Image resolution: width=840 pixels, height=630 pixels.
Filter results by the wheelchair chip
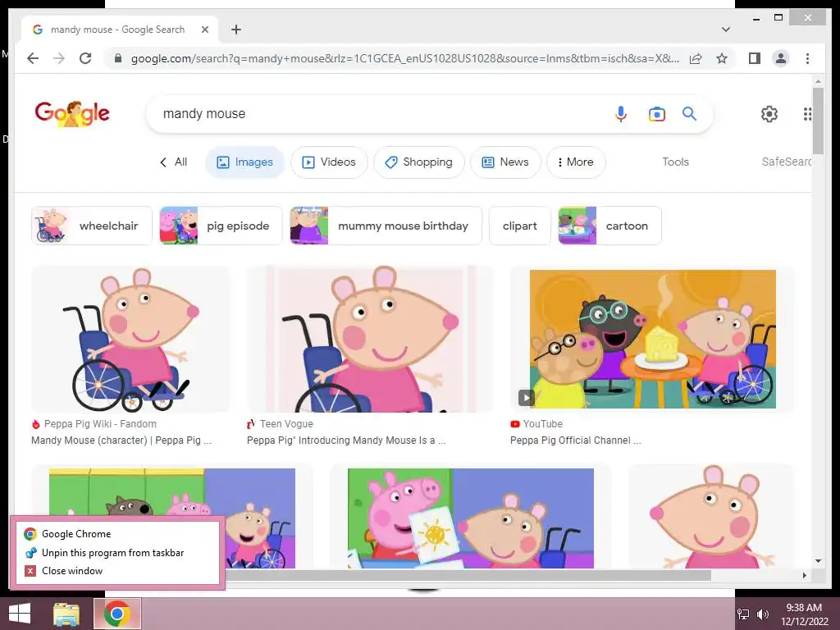pyautogui.click(x=92, y=226)
